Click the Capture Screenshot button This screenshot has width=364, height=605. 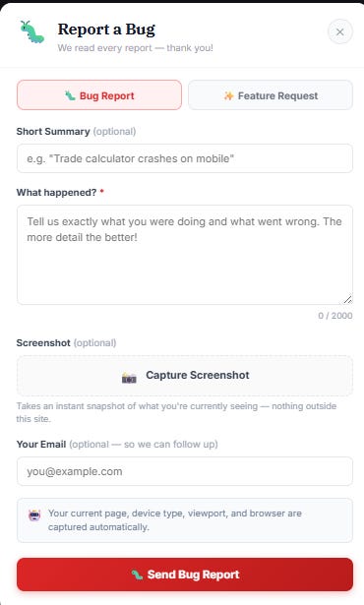(x=185, y=376)
